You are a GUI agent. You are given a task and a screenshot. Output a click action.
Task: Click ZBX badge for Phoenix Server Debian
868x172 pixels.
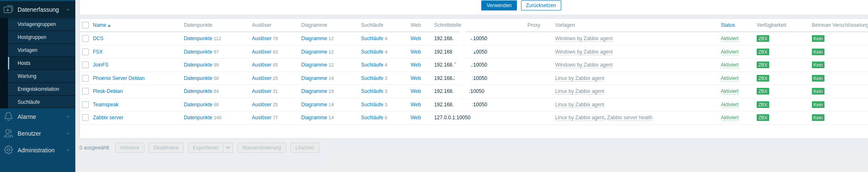pos(763,78)
